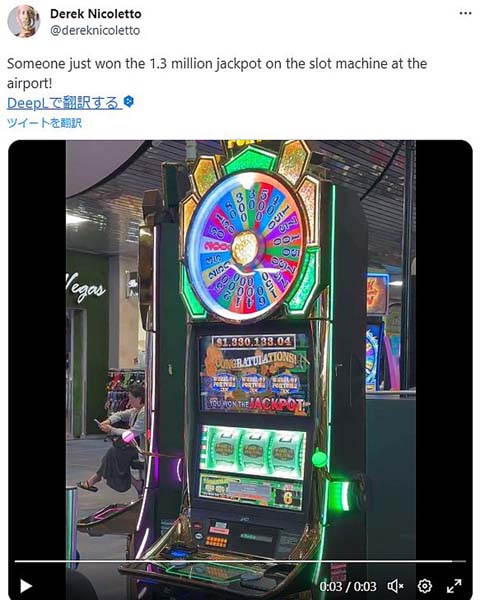Seek to the middle of the video progress bar

click(240, 561)
